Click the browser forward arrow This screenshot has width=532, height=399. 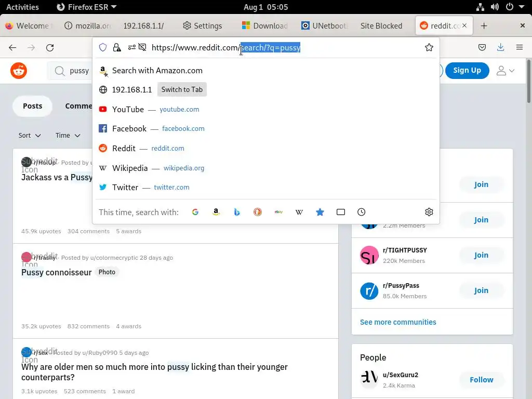point(31,47)
